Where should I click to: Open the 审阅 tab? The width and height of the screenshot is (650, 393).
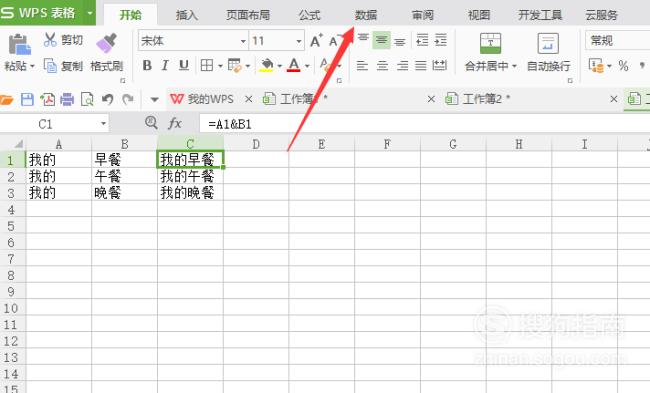tap(422, 15)
